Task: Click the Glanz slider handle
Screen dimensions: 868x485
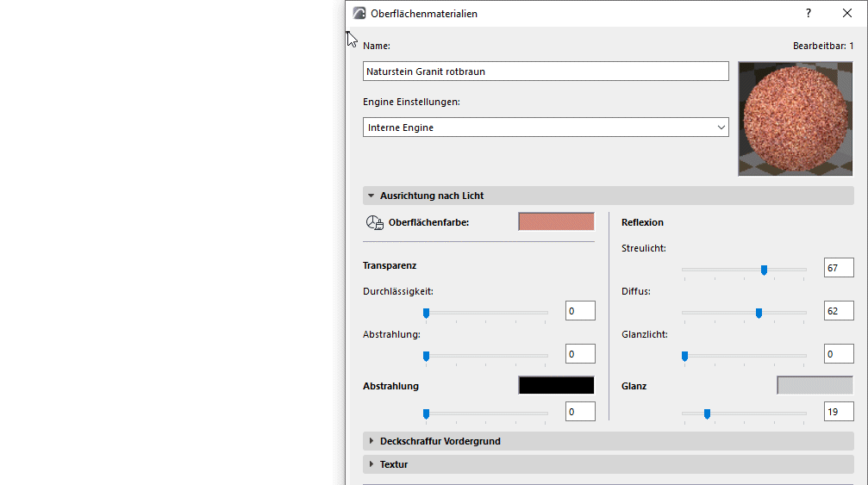Action: point(707,414)
